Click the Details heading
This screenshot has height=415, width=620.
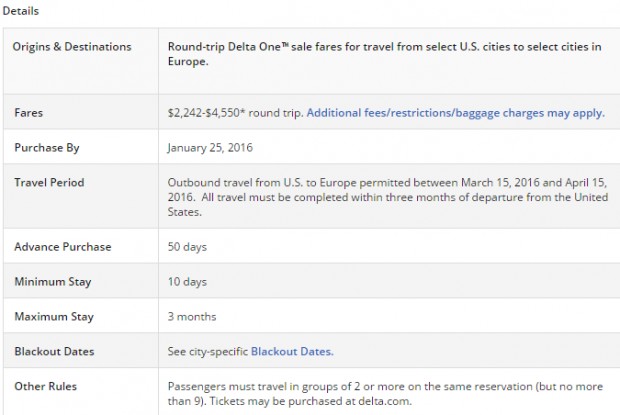(21, 11)
